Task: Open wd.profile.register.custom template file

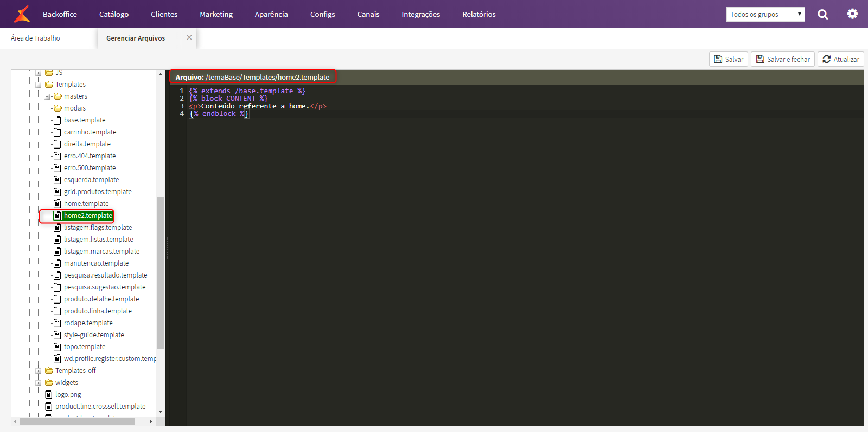Action: (x=110, y=359)
